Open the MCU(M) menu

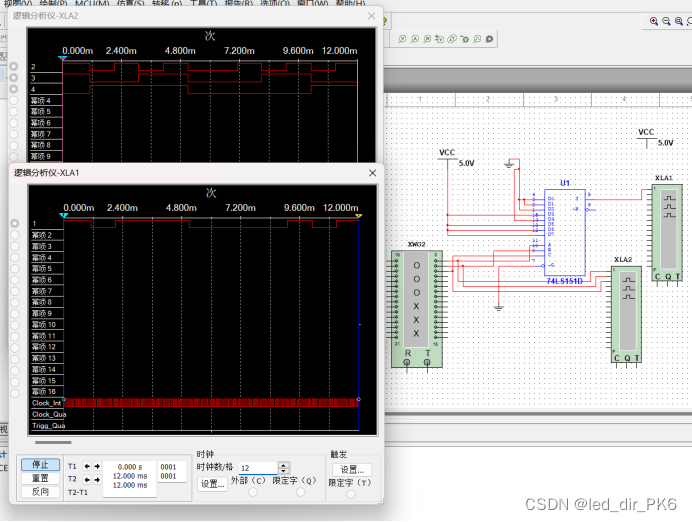[x=92, y=3]
